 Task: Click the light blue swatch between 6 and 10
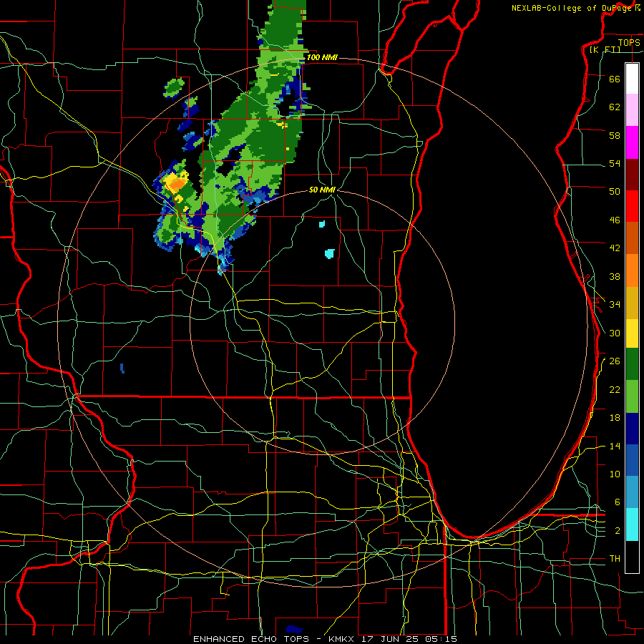632,492
